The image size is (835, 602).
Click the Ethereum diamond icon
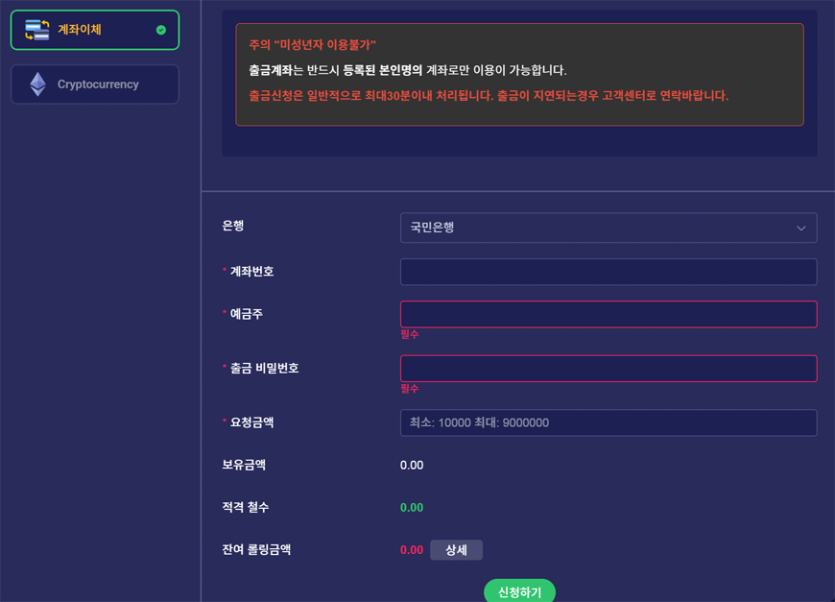(x=38, y=84)
